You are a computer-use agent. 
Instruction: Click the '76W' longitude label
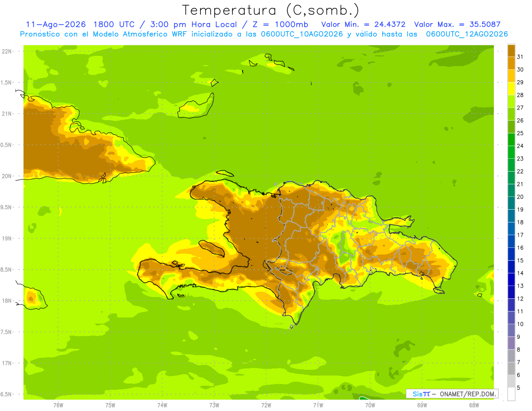58,405
